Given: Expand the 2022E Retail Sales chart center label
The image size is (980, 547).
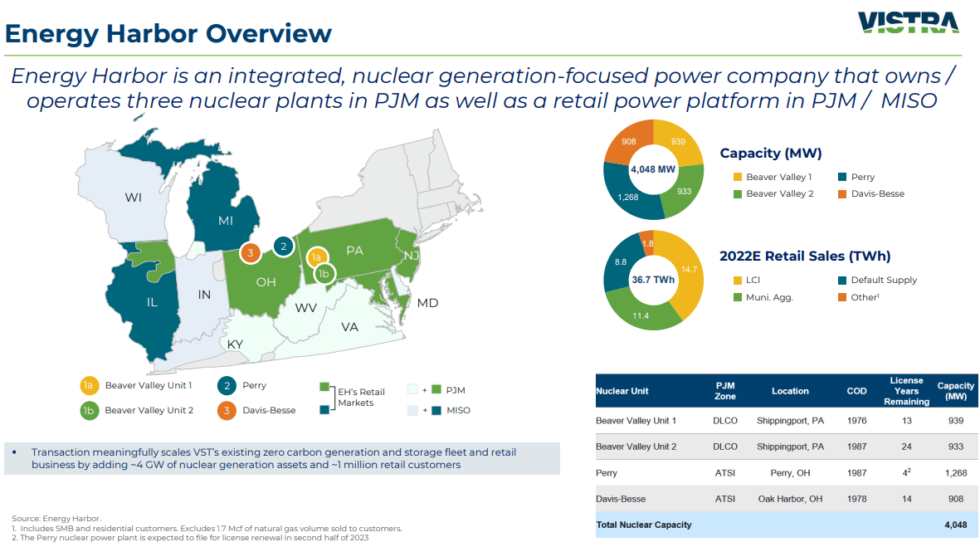Looking at the screenshot, I should tap(653, 280).
